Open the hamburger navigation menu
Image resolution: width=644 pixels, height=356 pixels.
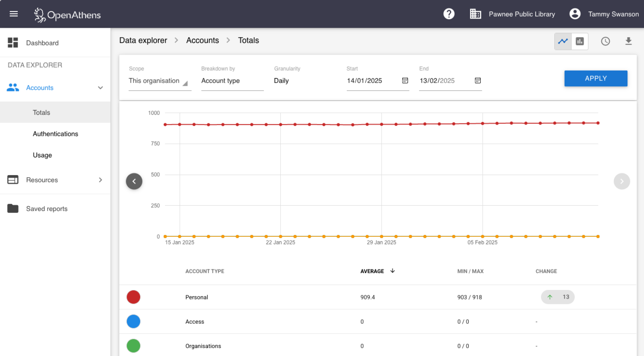(14, 14)
